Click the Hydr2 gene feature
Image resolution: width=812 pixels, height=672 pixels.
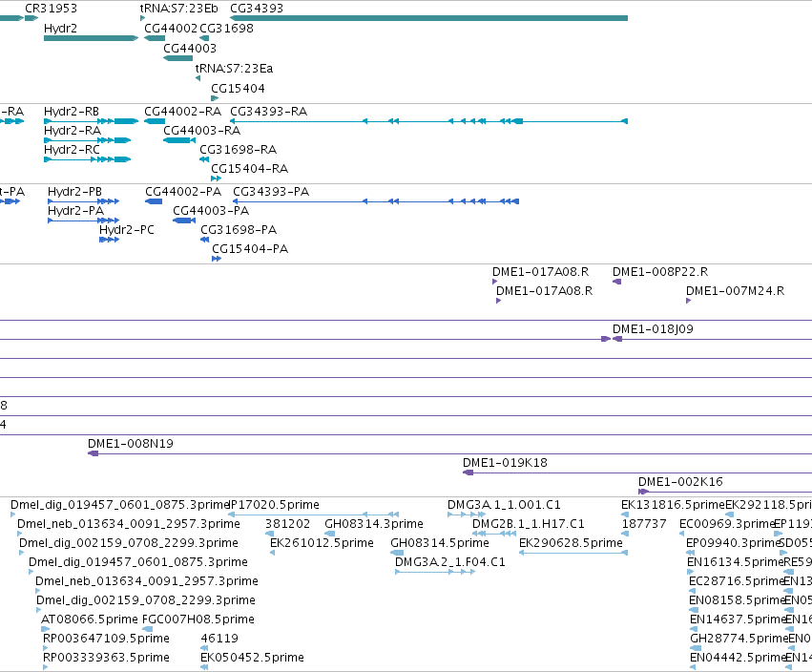(92, 38)
